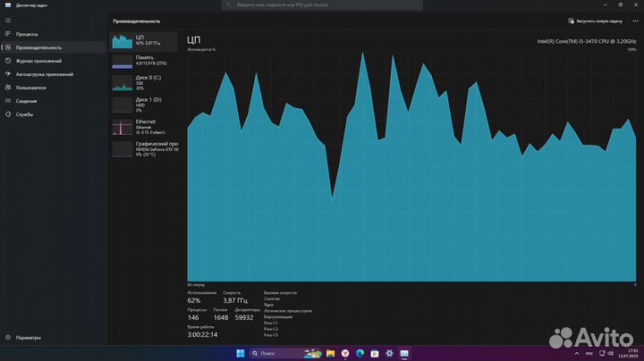Screen dimensions: 644x361
Task: Select the Память performance entry
Action: 144,62
